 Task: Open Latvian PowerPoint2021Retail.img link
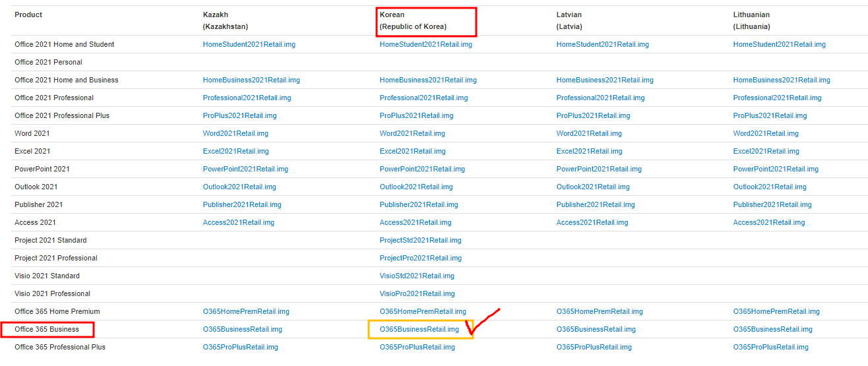point(599,169)
